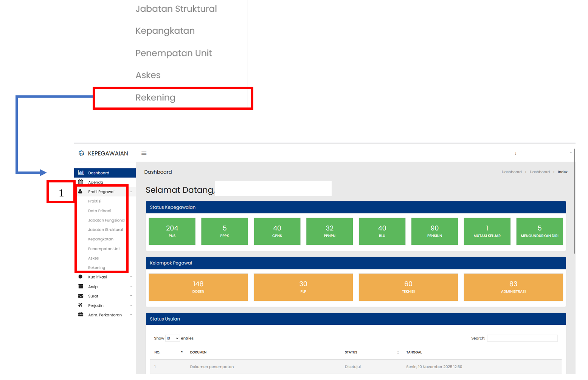Expand the Adm. Perkantoran submenu arrow
Screen dimensions: 588x380
[131, 315]
